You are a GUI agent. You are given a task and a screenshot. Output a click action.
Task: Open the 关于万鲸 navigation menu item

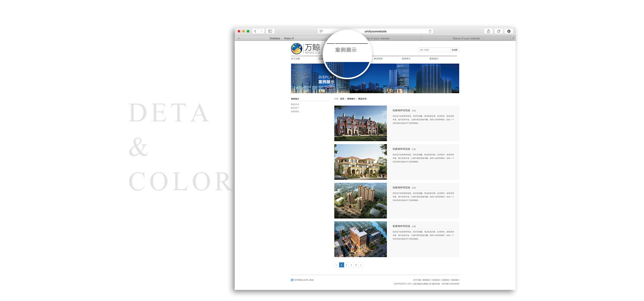point(295,58)
